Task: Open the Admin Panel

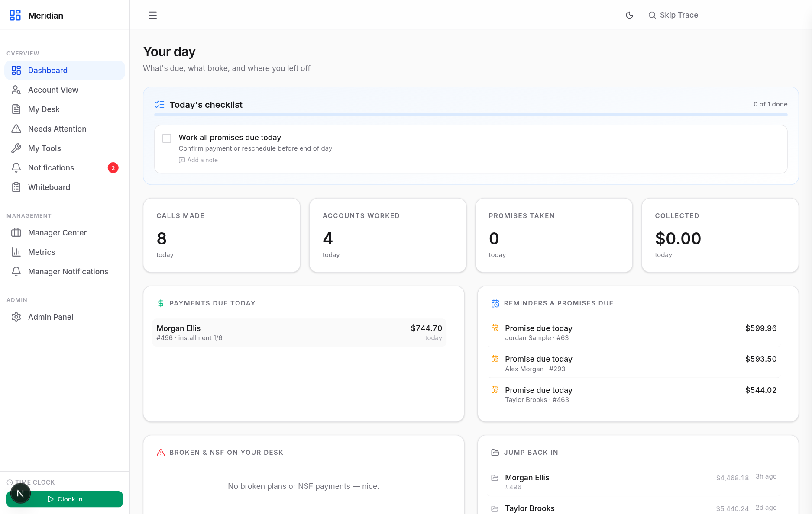Action: (x=65, y=317)
